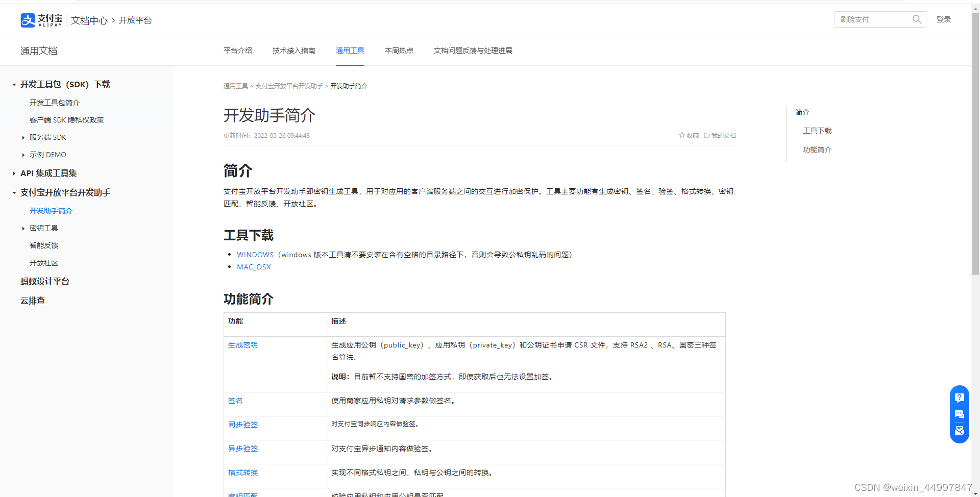Click the 开放平台 header link

135,20
